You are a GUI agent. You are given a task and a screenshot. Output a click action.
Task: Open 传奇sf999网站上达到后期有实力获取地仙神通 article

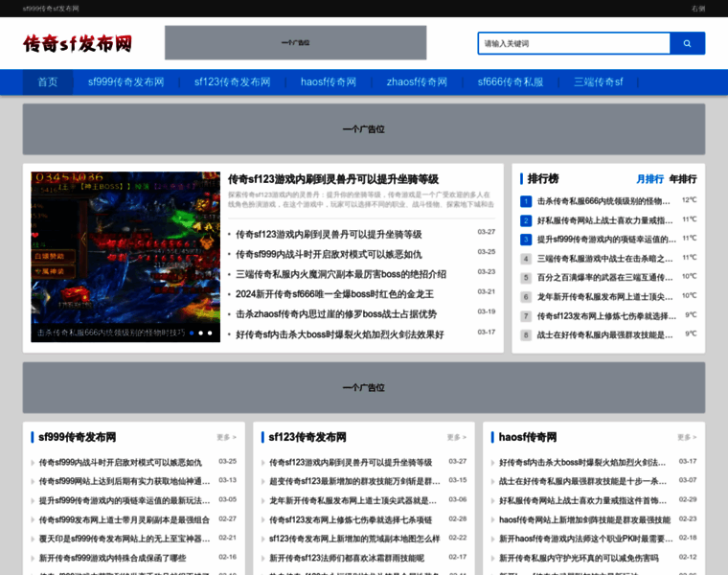pos(125,481)
